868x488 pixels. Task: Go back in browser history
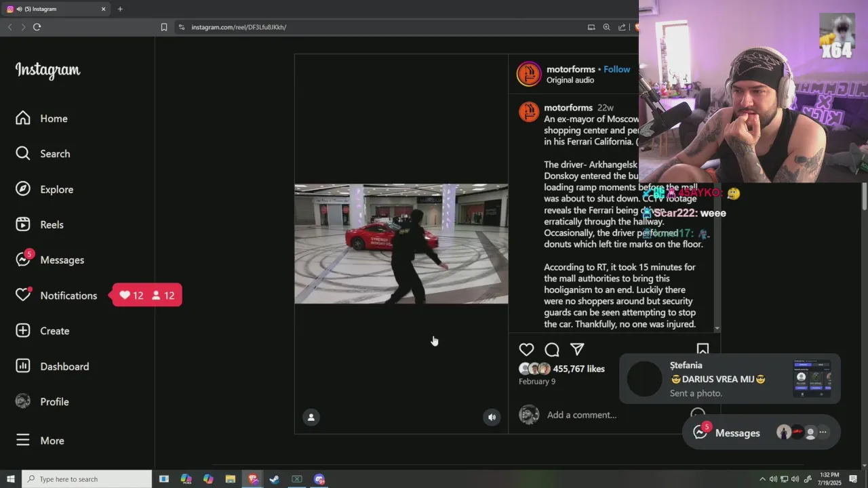click(10, 27)
